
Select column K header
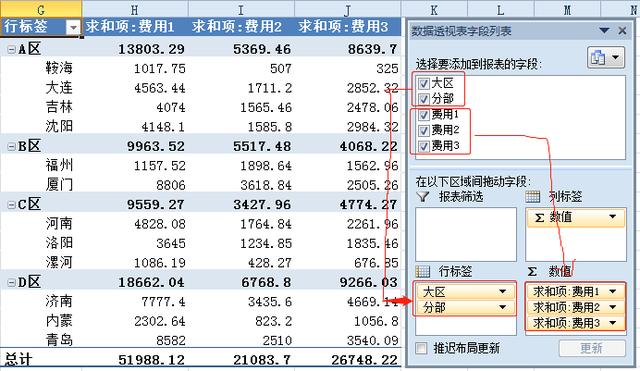pos(434,9)
